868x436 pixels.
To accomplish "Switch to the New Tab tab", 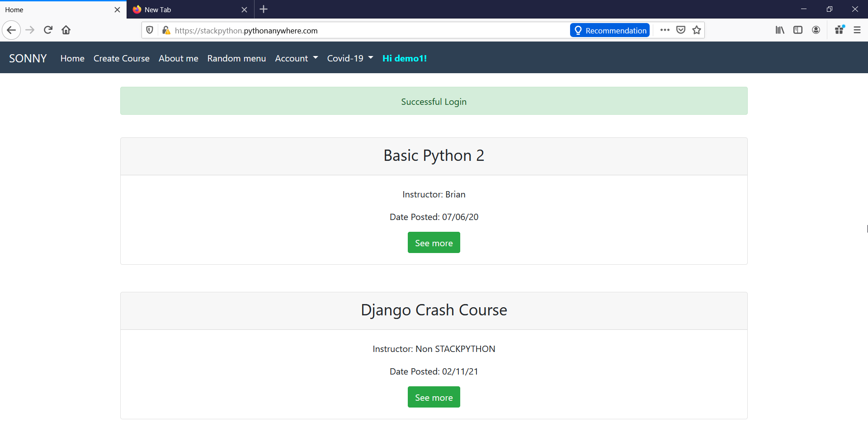I will coord(190,9).
